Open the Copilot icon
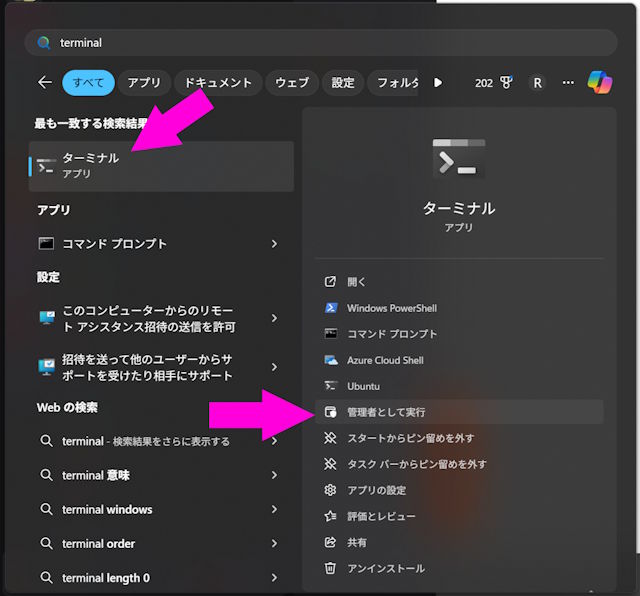640x596 pixels. (600, 82)
